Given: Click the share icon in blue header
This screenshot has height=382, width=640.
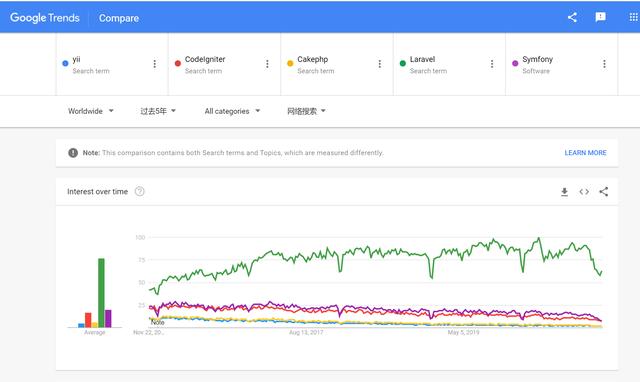Looking at the screenshot, I should point(572,17).
